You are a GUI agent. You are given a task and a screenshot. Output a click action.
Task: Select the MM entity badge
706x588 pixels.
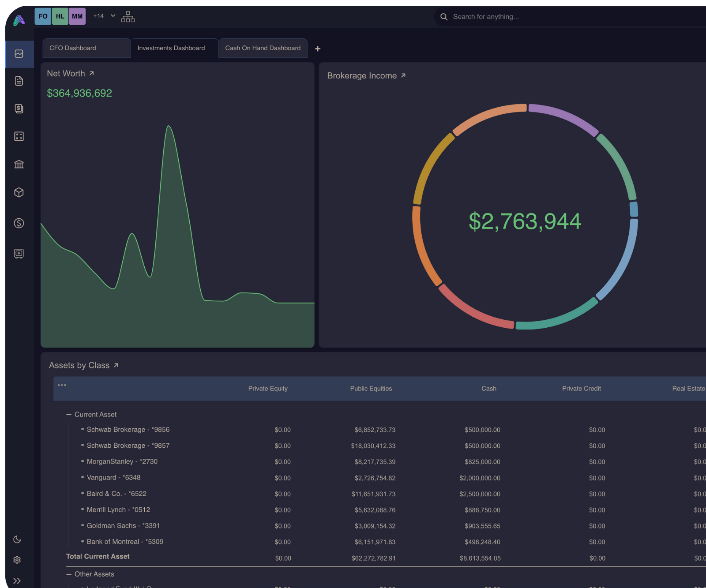77,16
